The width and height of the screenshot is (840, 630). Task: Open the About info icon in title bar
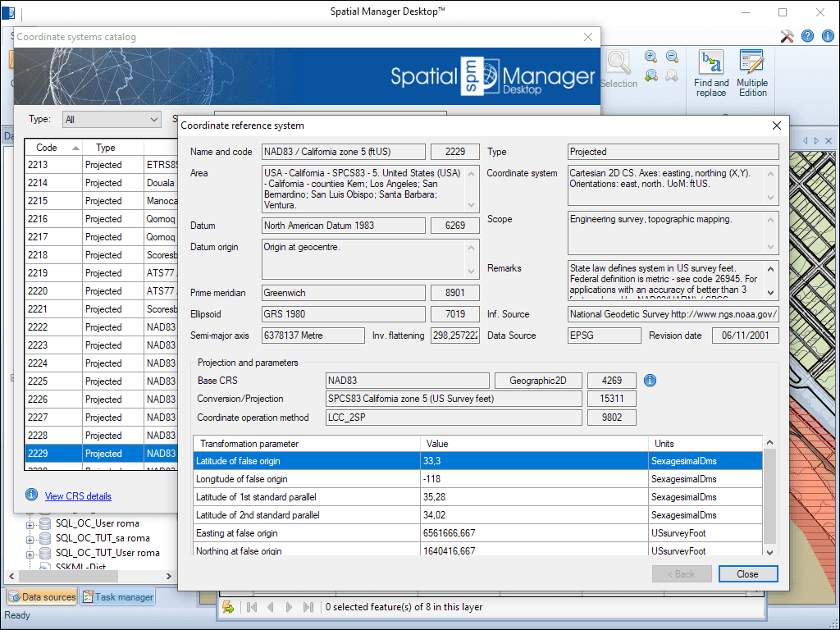coord(828,36)
